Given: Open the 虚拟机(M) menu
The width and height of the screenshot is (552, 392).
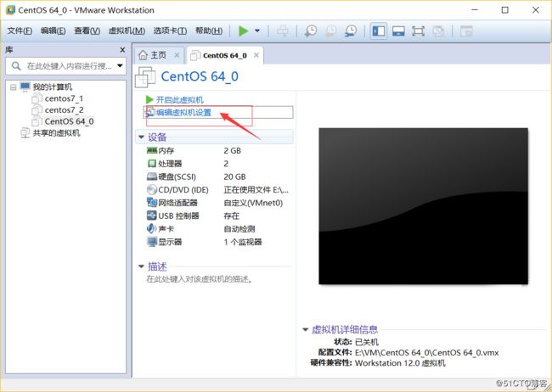Looking at the screenshot, I should pyautogui.click(x=127, y=31).
